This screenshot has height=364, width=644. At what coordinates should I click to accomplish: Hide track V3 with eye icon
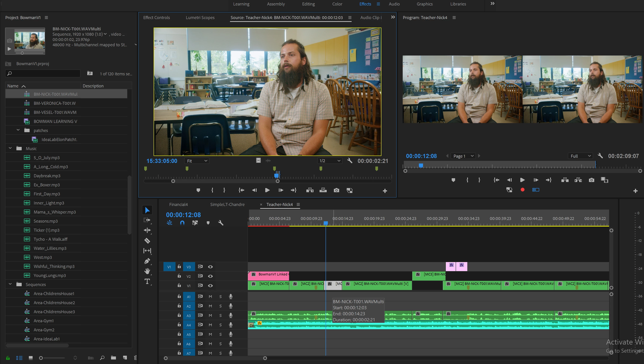pos(210,267)
